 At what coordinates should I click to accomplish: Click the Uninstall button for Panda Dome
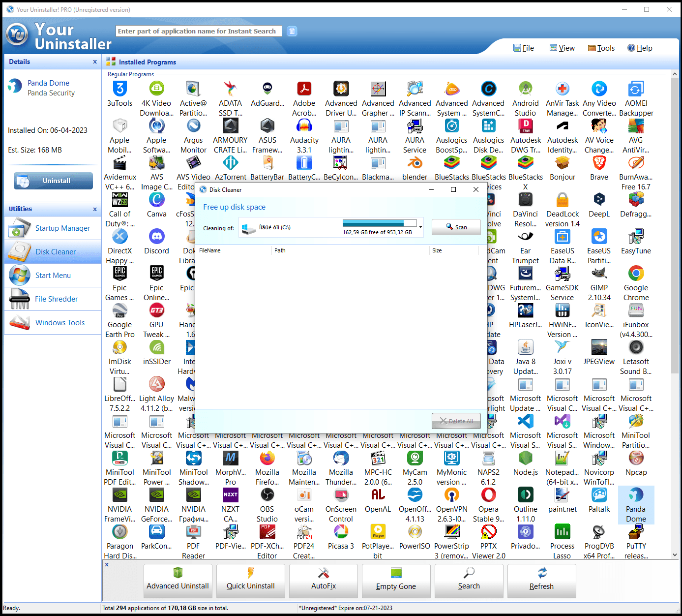click(53, 181)
